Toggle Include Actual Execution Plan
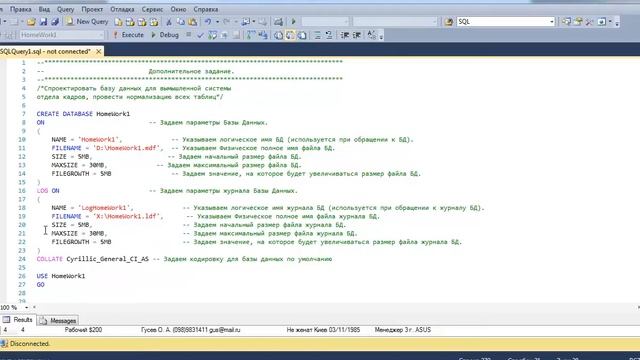The image size is (640, 360). point(251,35)
